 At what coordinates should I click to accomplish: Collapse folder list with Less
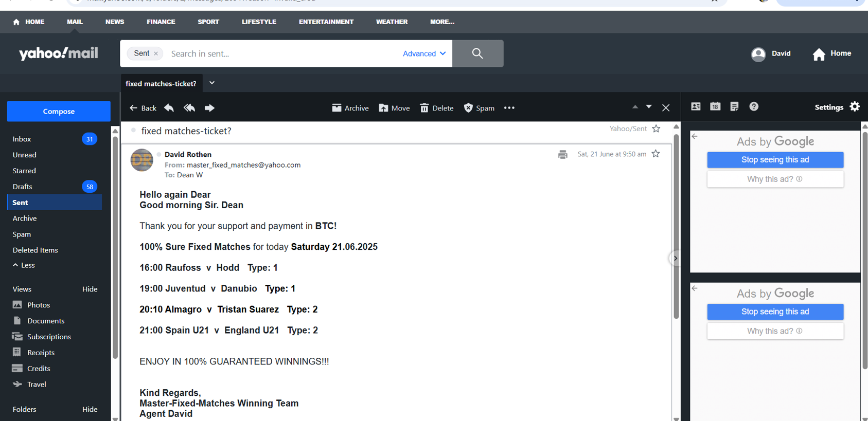pos(24,265)
